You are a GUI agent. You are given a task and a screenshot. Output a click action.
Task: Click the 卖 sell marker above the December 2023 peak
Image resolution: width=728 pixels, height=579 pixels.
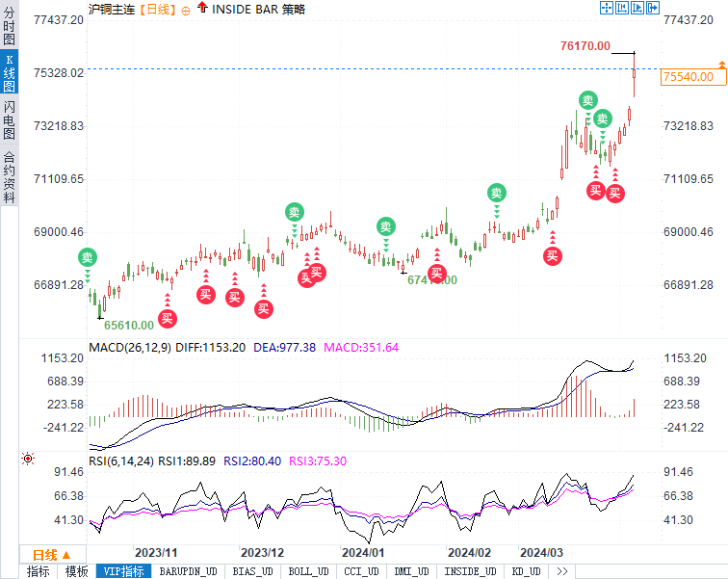[x=295, y=212]
